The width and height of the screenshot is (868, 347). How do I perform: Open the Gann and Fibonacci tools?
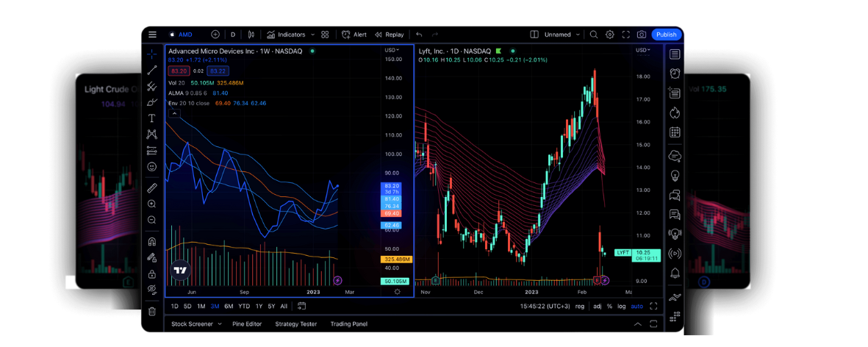(151, 86)
